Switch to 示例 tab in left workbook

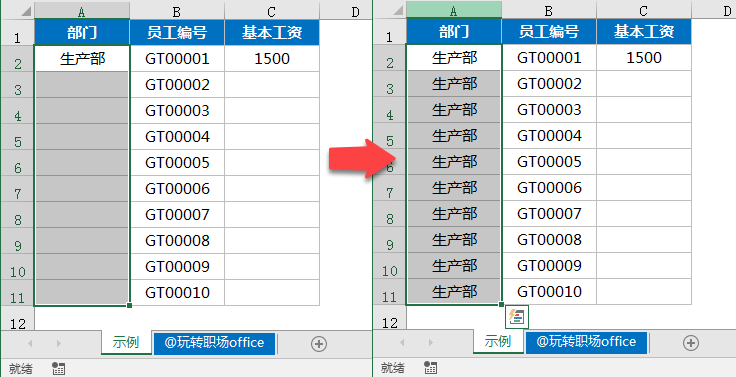(x=126, y=343)
